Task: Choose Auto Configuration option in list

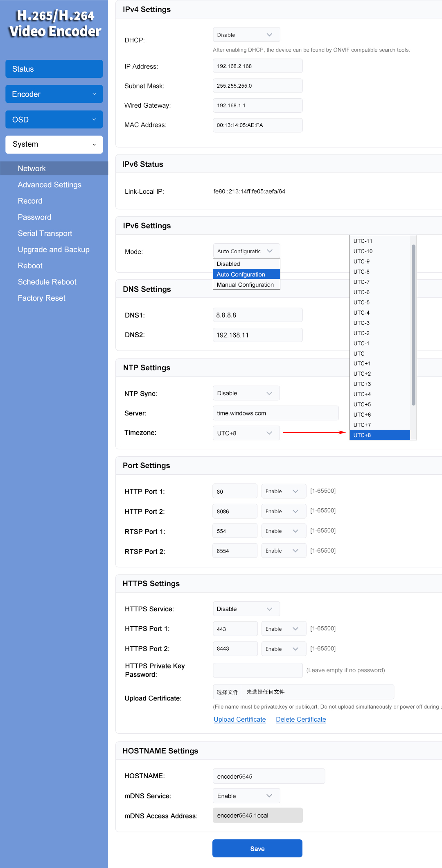Action: tap(246, 274)
